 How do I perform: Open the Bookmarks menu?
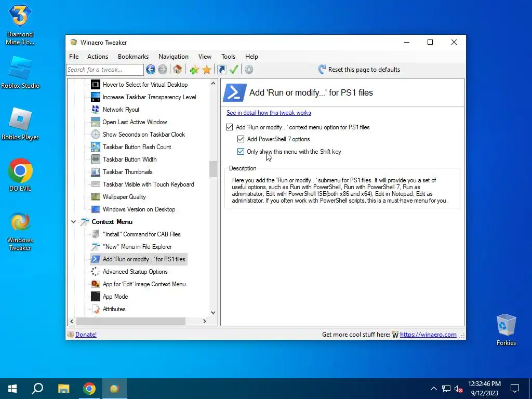pos(134,57)
